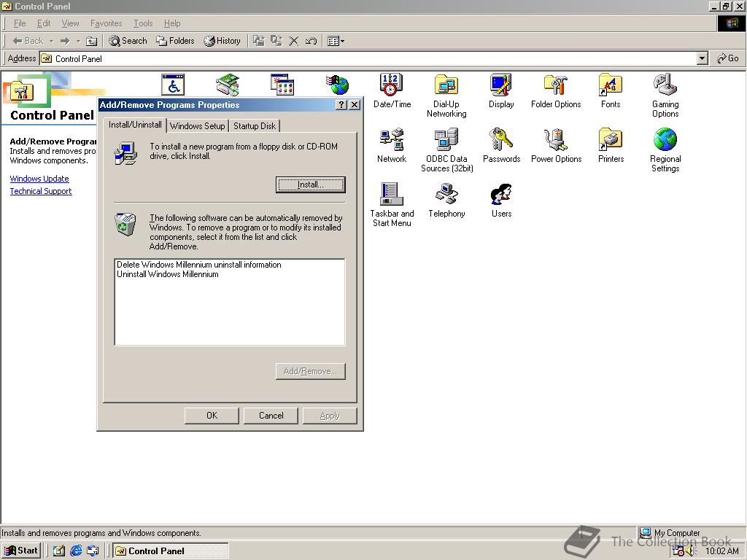Click the Search toolbar button
This screenshot has height=560, width=747.
point(128,41)
